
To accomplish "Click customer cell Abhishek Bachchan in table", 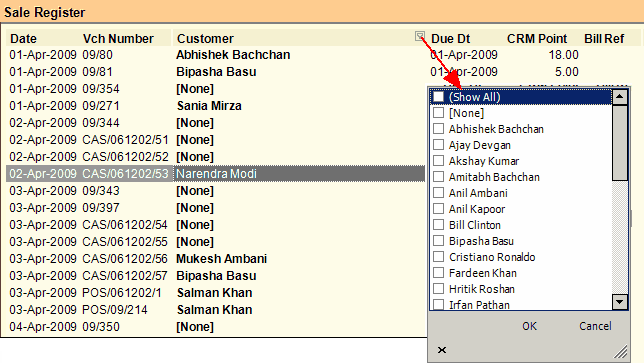I will 233,55.
